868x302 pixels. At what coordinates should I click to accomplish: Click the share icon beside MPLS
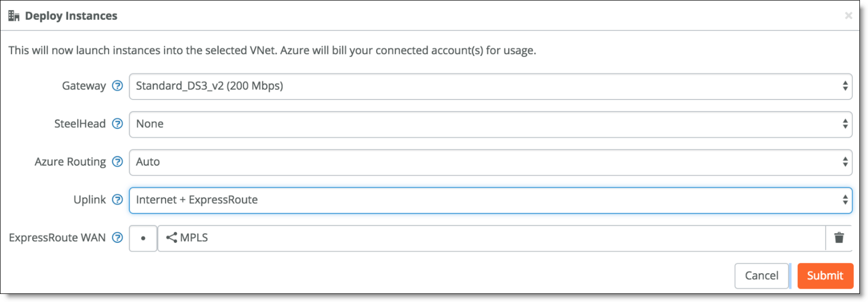[x=172, y=237]
